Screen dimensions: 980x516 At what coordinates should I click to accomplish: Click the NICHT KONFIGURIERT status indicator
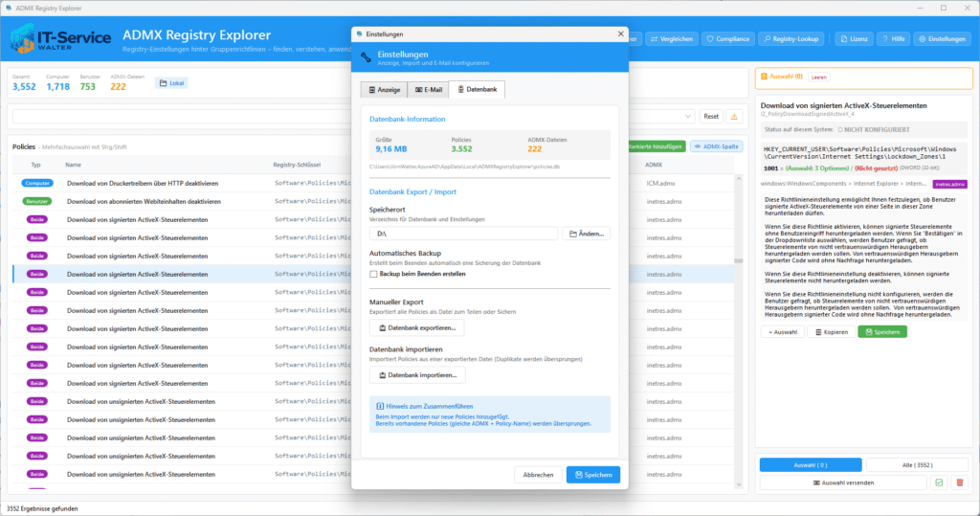click(874, 129)
